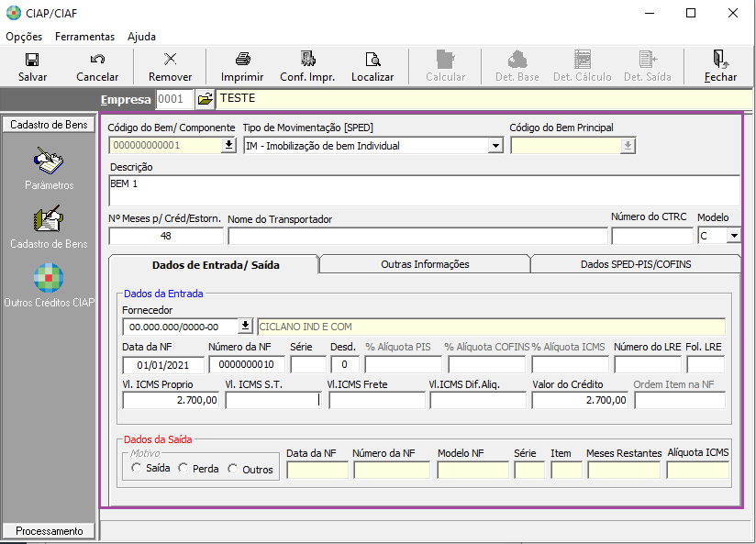Open the Empresa folder lookup icon
This screenshot has width=756, height=544.
pyautogui.click(x=206, y=99)
